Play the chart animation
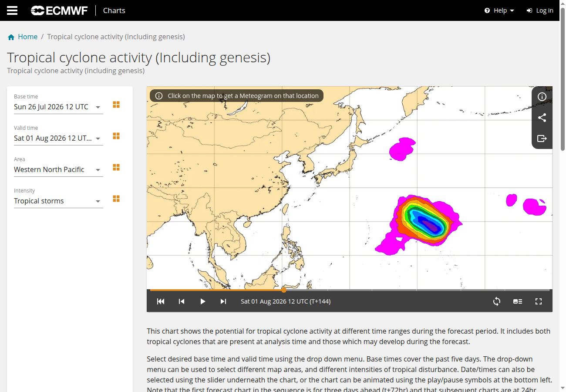Screen dimensions: 566x392 (202, 301)
